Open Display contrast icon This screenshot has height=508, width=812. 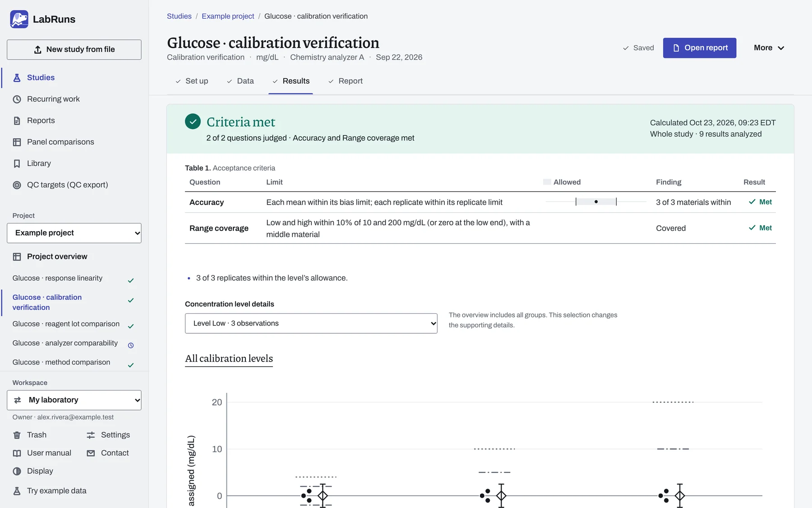[x=17, y=471]
